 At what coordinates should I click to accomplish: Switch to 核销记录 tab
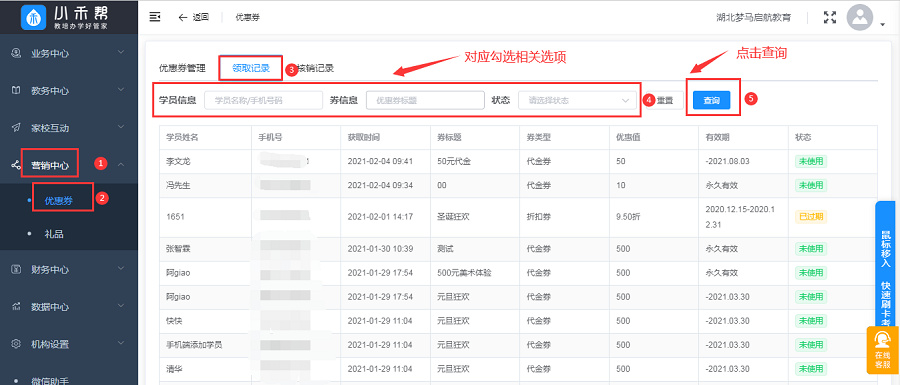(316, 68)
